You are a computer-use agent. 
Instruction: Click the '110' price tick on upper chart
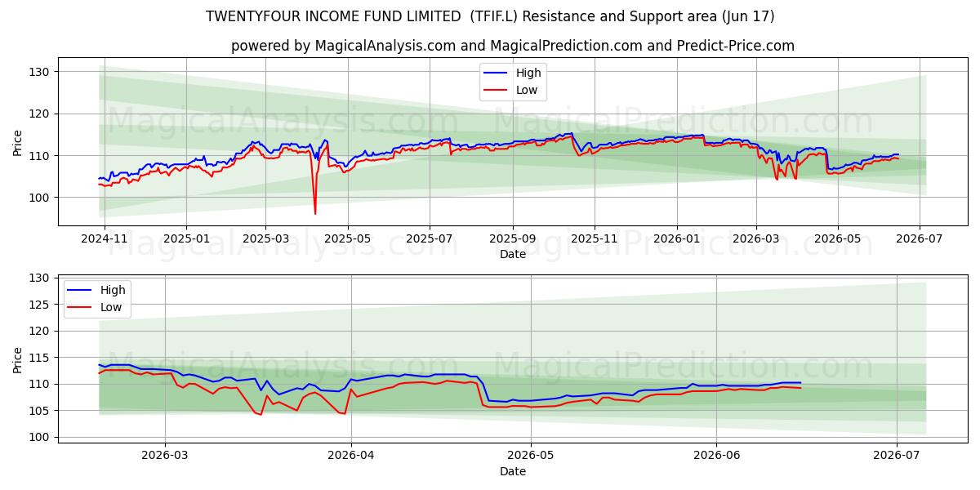[40, 155]
